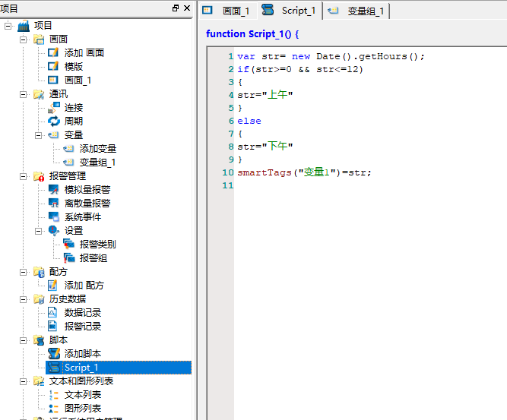Click the else keyword on line 6

coord(249,121)
